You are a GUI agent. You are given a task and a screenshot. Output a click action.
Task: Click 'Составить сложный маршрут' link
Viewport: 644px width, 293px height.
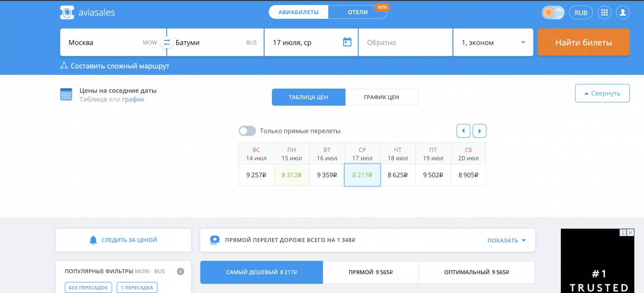[120, 66]
